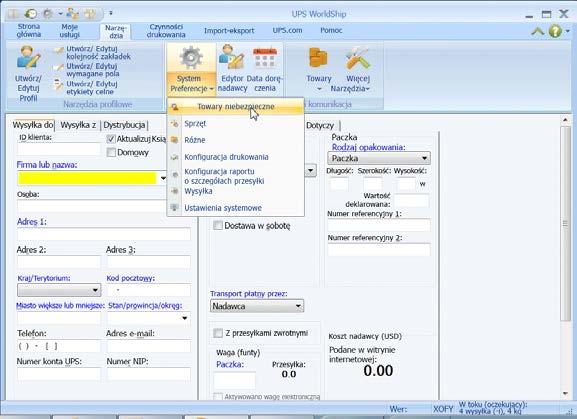Select Dystrybucja tab
Screen dimensions: 577x419
tap(124, 125)
